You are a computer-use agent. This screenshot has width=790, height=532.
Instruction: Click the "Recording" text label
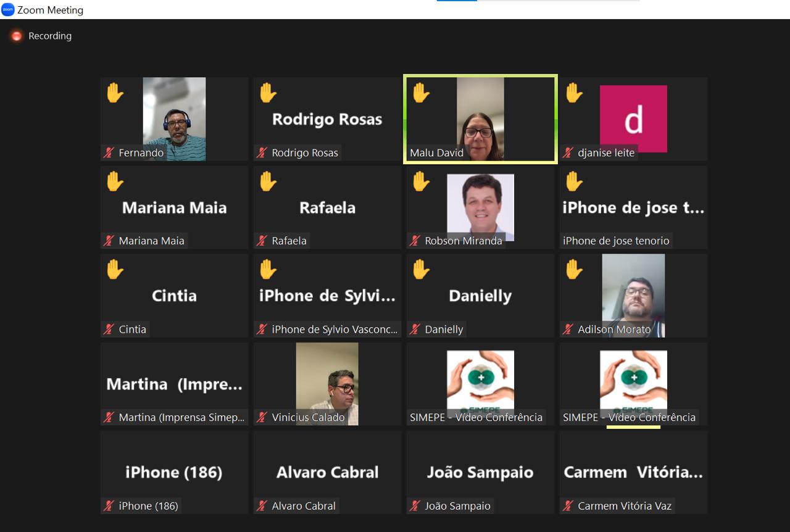[x=50, y=36]
